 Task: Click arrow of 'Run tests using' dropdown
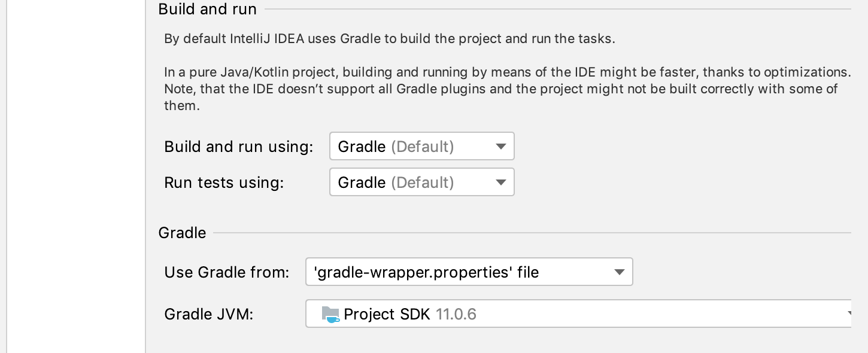501,182
